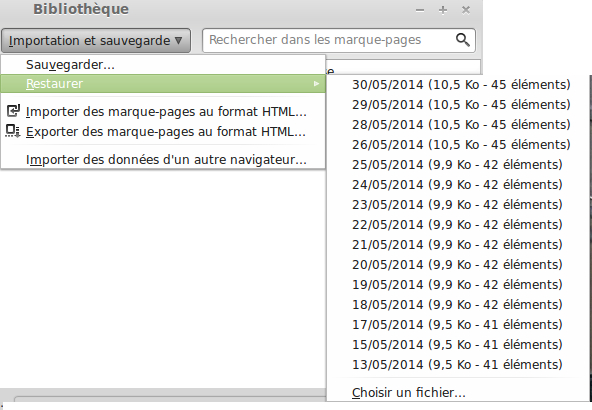Click the magnifier search icon
The width and height of the screenshot is (592, 410).
462,40
